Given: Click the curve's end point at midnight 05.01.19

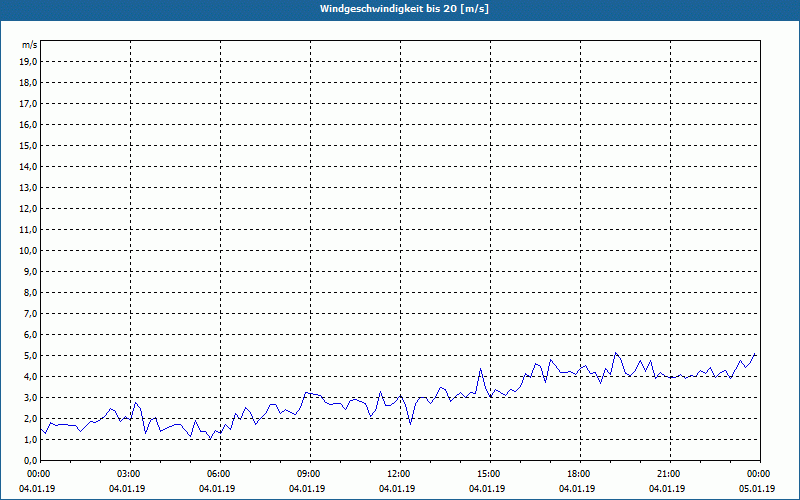Looking at the screenshot, I should 755,354.
